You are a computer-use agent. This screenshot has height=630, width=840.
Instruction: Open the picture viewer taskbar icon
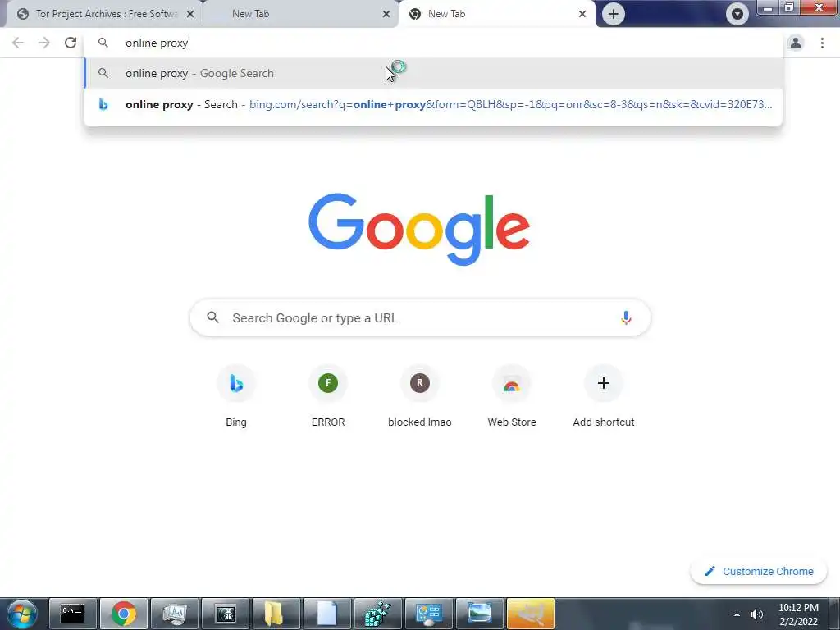click(x=479, y=614)
